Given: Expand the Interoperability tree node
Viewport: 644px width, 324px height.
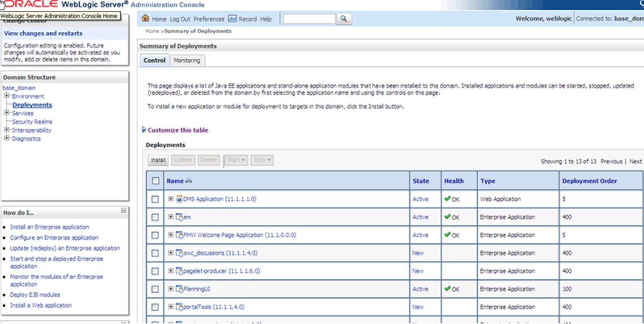Looking at the screenshot, I should coord(6,130).
